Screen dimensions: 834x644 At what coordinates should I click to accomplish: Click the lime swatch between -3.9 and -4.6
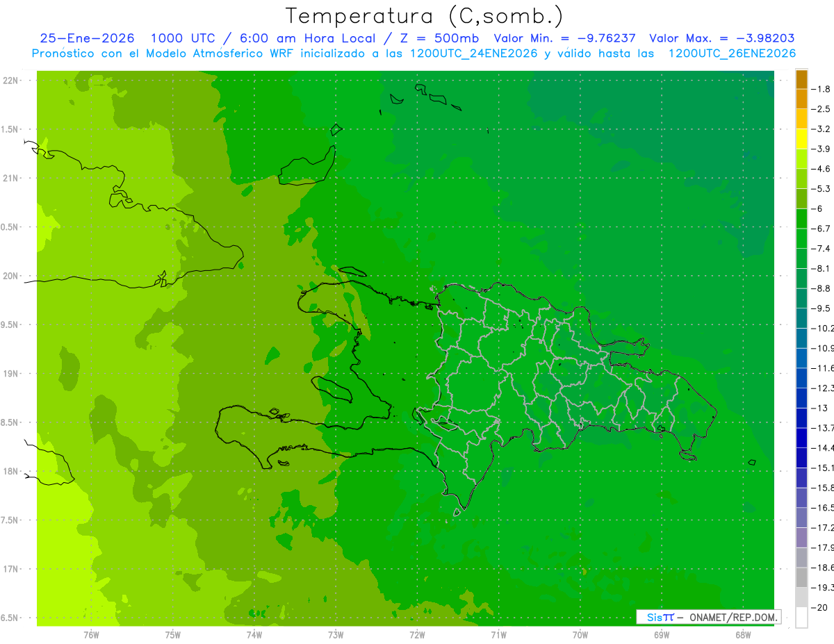(801, 158)
